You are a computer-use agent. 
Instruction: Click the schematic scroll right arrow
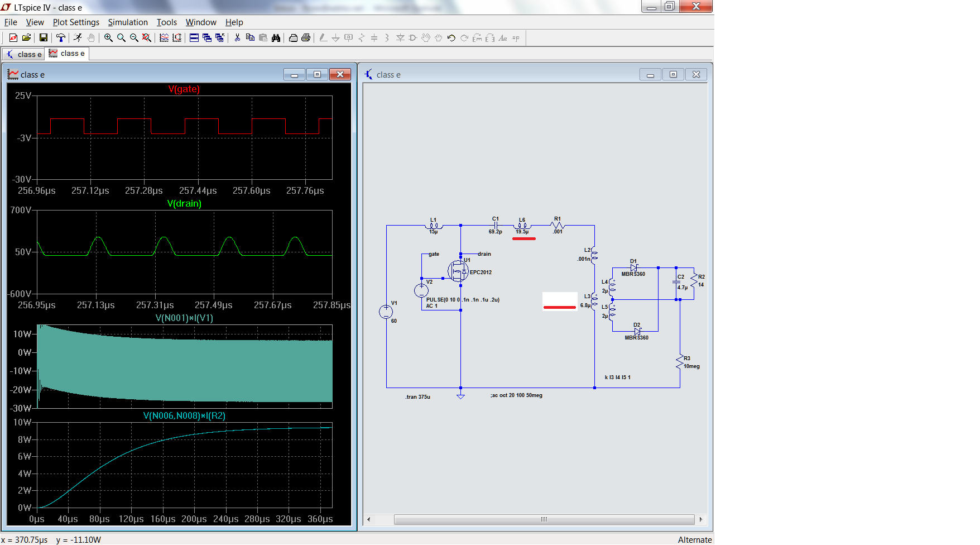(x=701, y=519)
